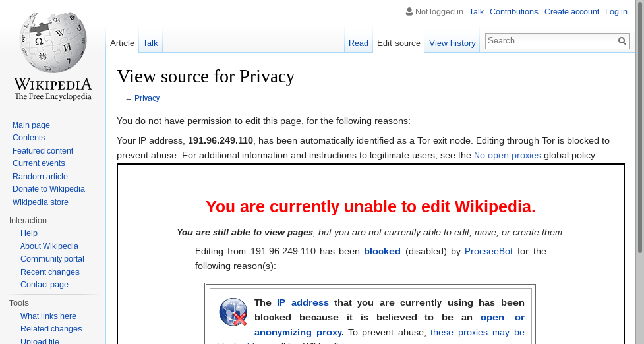Open the Talk tab
644x344 pixels.
[x=150, y=43]
